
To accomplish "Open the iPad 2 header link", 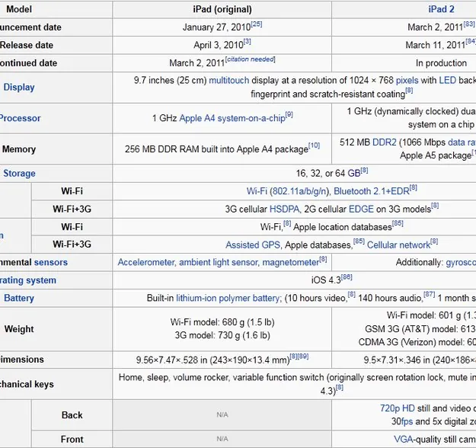I will tap(441, 9).
